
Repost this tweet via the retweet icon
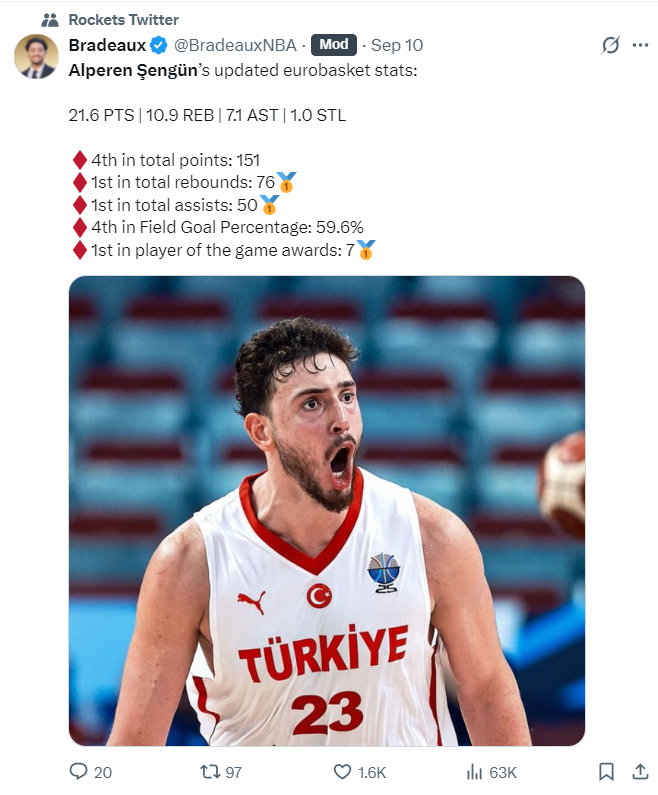(210, 772)
